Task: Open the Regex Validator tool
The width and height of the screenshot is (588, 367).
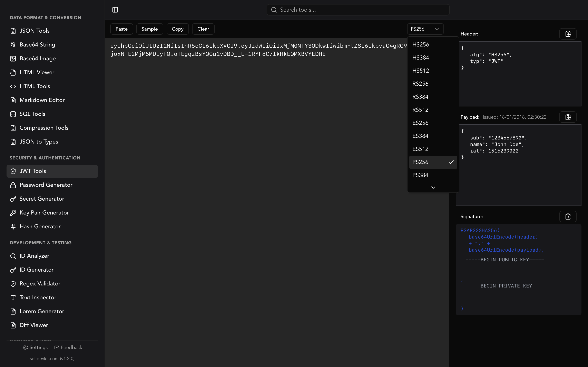Action: click(40, 283)
